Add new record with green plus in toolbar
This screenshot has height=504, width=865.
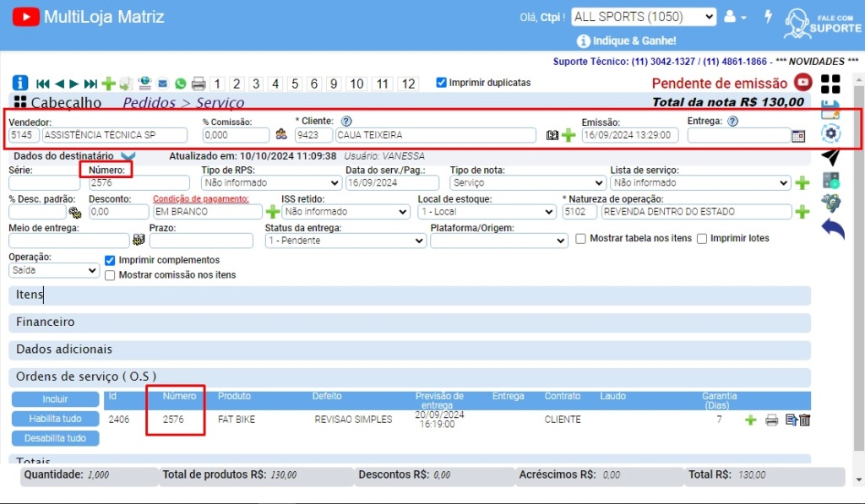[109, 84]
